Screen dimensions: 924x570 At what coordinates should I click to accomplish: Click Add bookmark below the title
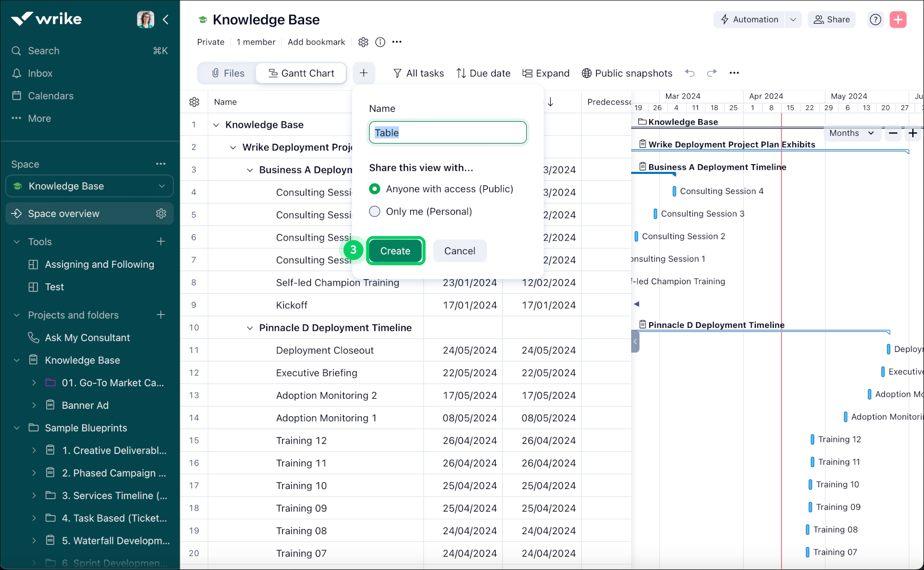pos(316,42)
